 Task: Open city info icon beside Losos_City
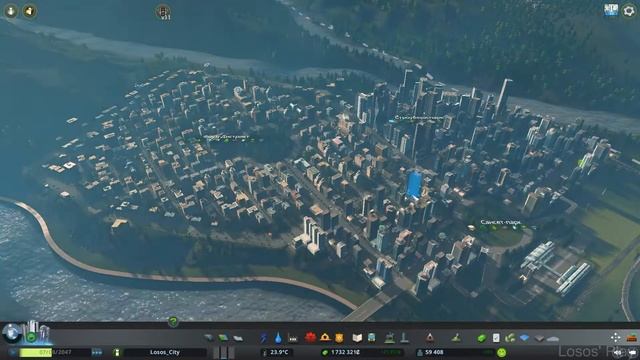[117, 352]
